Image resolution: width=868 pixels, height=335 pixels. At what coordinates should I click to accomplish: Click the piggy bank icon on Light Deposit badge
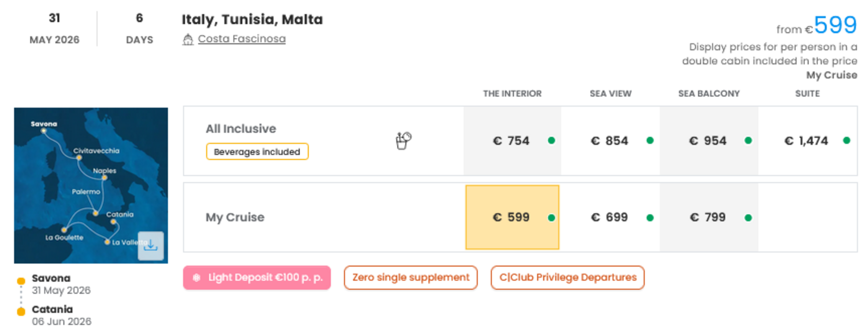click(x=196, y=277)
